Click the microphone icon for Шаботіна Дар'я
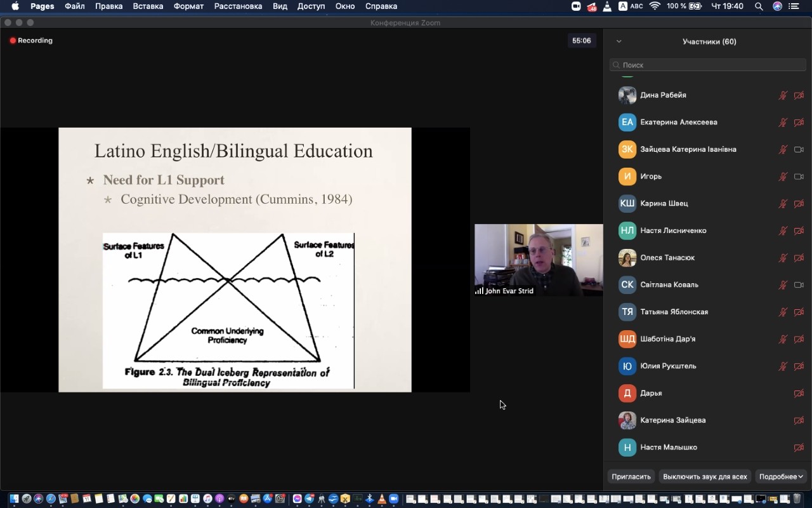Image resolution: width=812 pixels, height=508 pixels. 783,339
